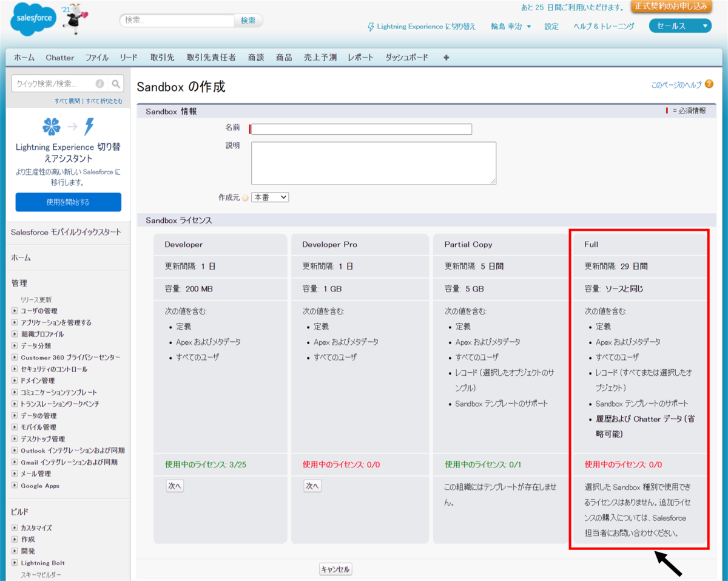Open ヘルプ＆トレーニング link
Image resolution: width=728 pixels, height=581 pixels.
coord(604,27)
